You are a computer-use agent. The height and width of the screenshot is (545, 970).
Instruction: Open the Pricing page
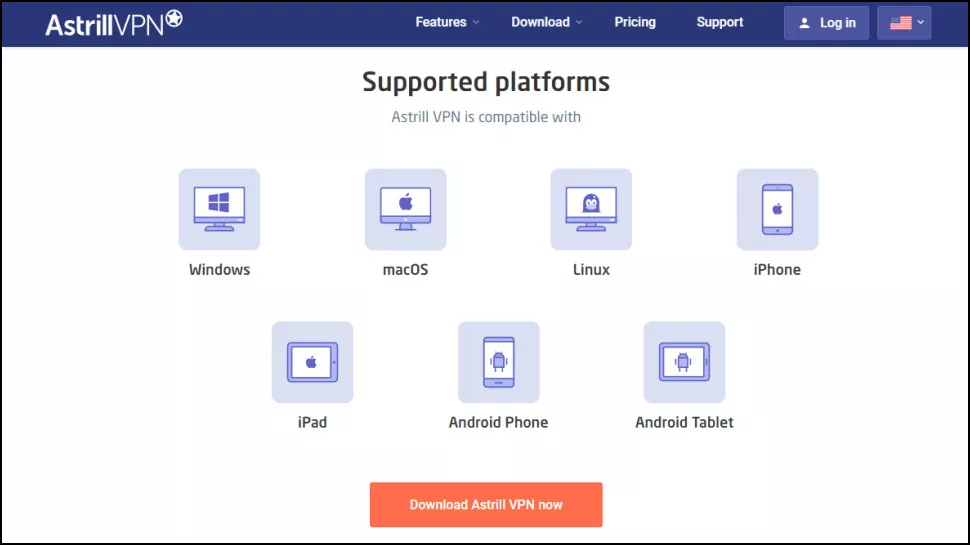[x=635, y=22]
